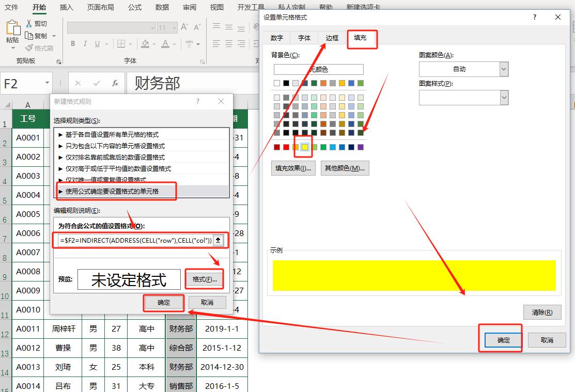
Task: Expand the Paste (粘贴) options arrow
Action: (13, 48)
